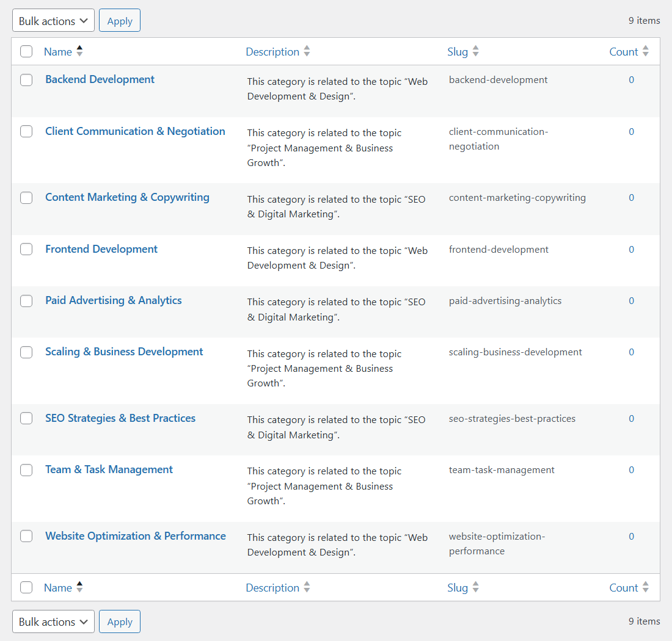Click the slug text frontend-development

[x=499, y=250]
